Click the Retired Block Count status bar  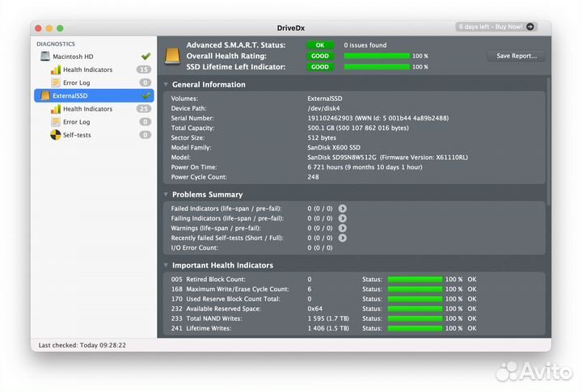(x=415, y=279)
